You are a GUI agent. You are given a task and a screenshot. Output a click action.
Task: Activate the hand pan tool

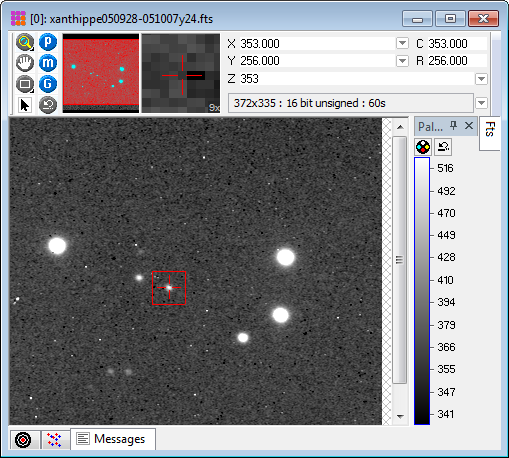click(x=25, y=63)
